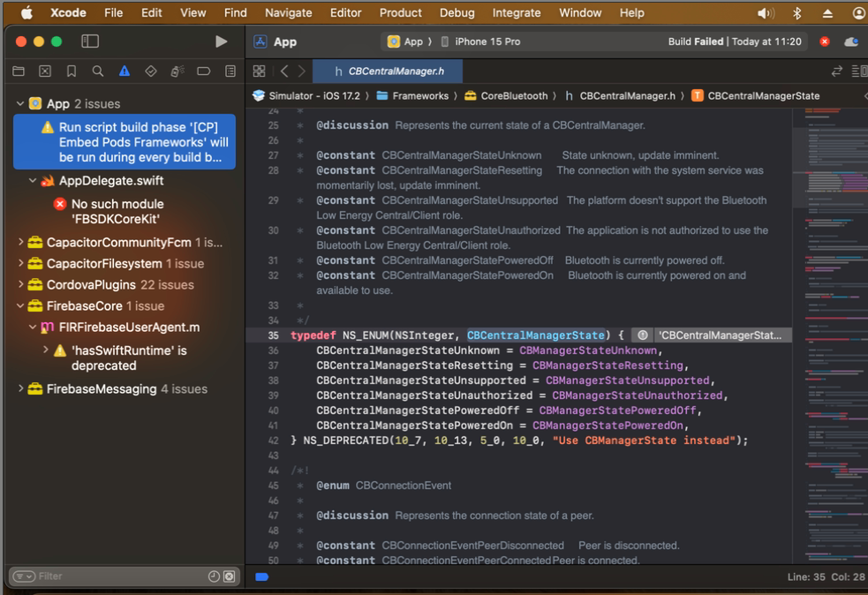868x595 pixels.
Task: Open the Navigate menu
Action: click(x=288, y=12)
